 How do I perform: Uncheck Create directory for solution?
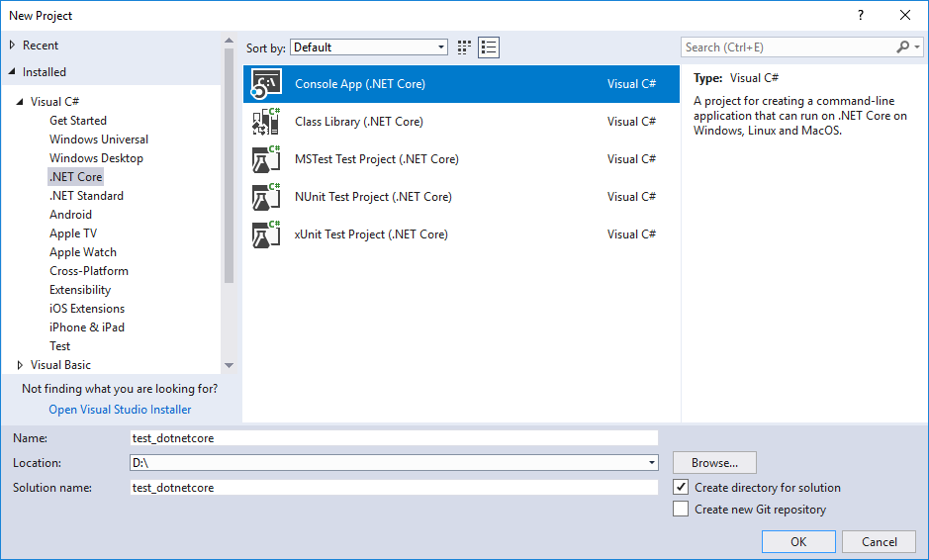pyautogui.click(x=681, y=487)
